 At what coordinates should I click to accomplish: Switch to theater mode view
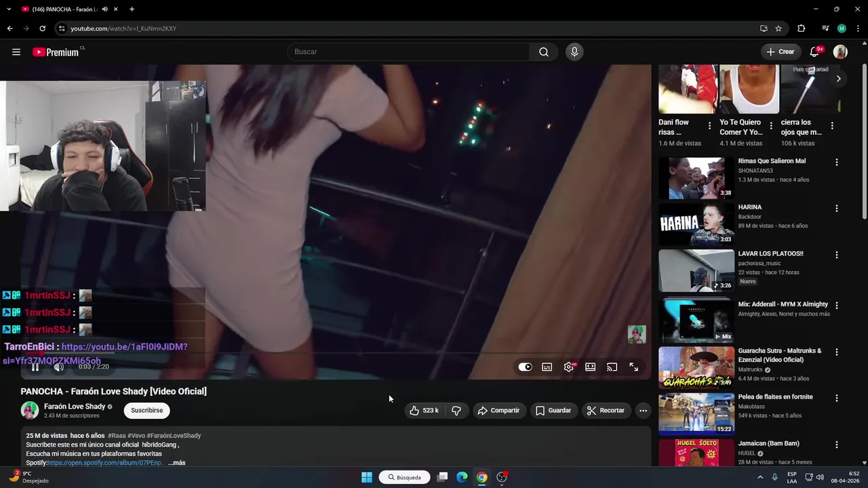pyautogui.click(x=591, y=367)
